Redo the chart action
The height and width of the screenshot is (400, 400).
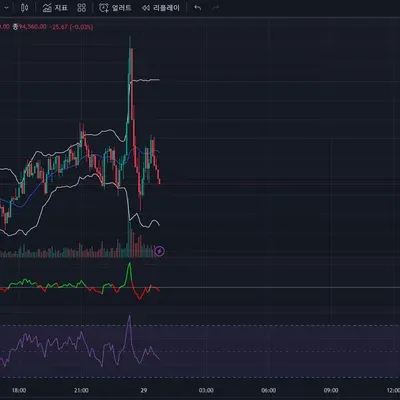(216, 8)
